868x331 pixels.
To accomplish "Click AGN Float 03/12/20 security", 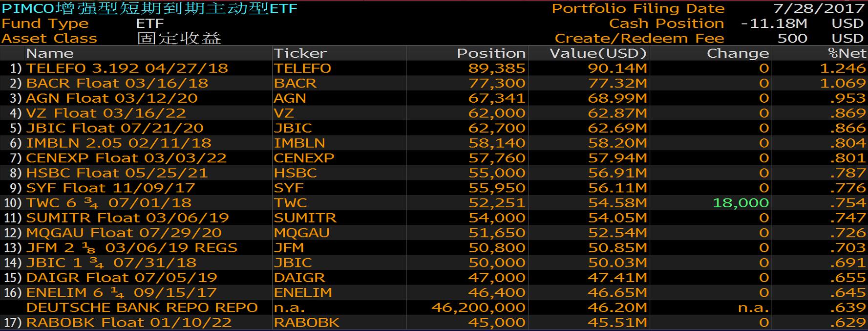I will (112, 98).
